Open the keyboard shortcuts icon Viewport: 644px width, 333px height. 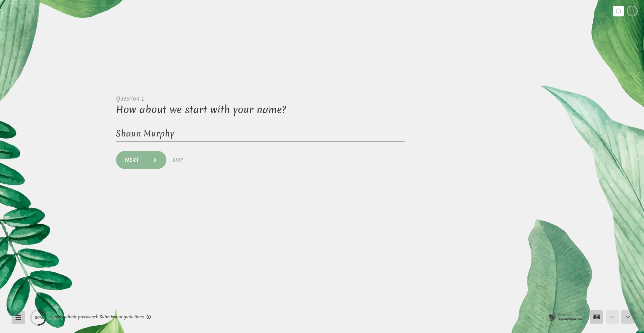596,317
